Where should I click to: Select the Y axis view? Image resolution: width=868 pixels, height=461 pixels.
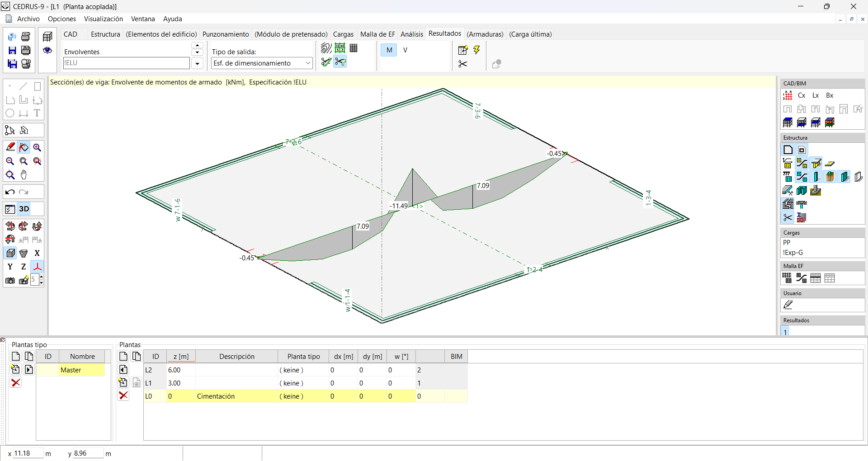[10, 267]
